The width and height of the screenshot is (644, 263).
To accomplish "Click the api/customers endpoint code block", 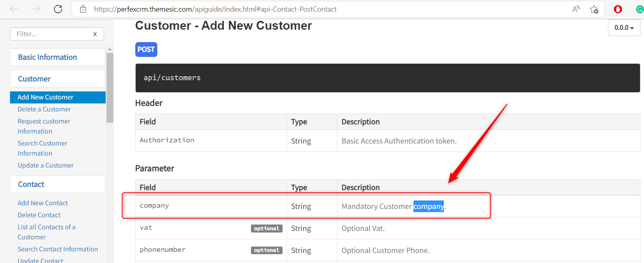I will coord(387,78).
